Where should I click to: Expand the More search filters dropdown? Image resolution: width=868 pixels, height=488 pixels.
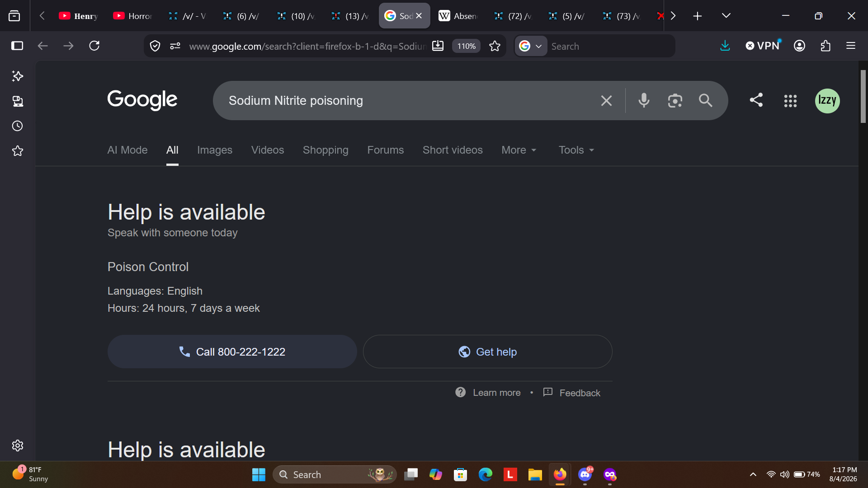click(x=519, y=150)
